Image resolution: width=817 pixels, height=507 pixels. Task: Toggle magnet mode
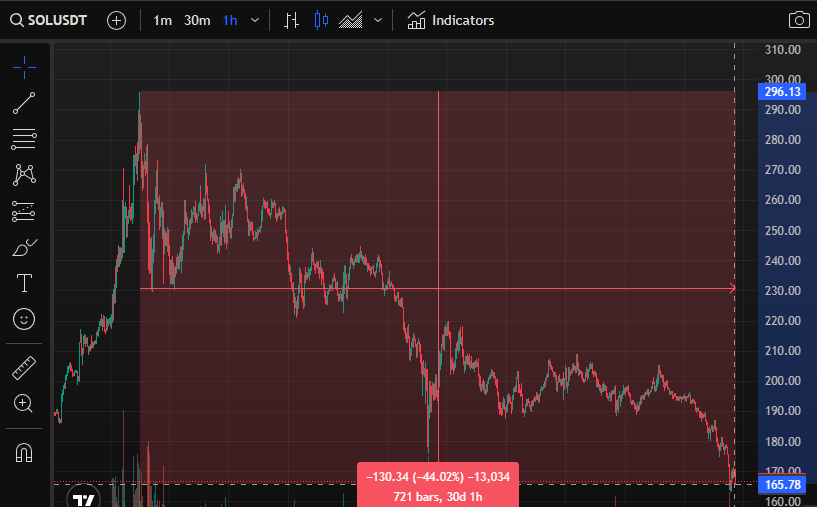tap(24, 452)
